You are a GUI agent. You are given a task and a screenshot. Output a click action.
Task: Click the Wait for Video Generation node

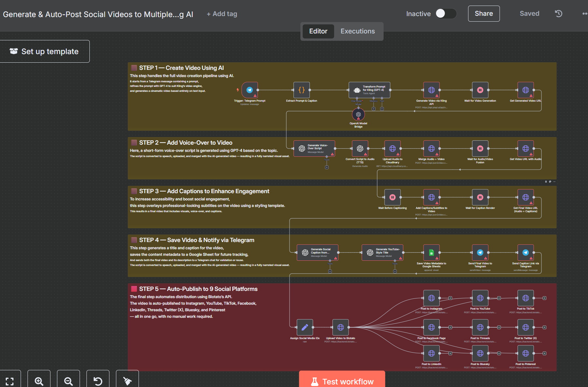480,90
